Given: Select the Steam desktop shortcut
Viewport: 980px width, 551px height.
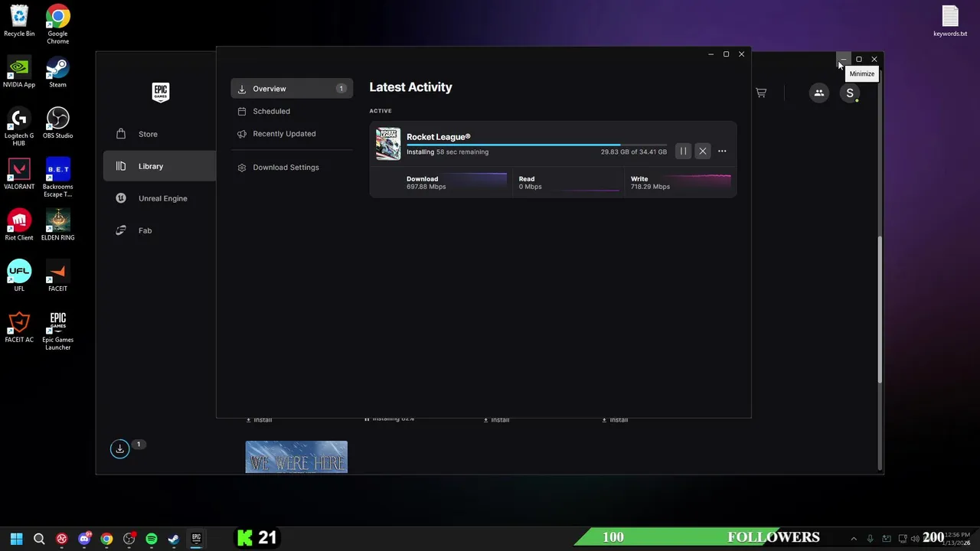Looking at the screenshot, I should (57, 73).
